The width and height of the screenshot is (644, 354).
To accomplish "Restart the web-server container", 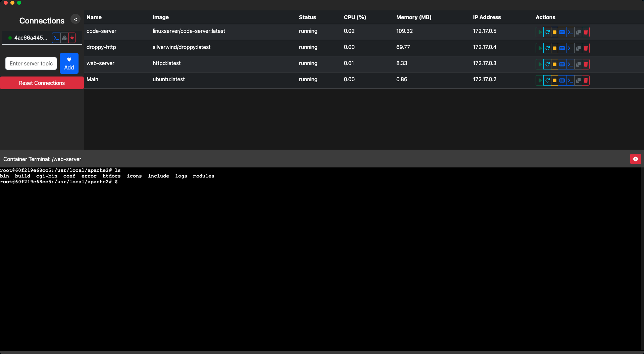I will coord(547,64).
